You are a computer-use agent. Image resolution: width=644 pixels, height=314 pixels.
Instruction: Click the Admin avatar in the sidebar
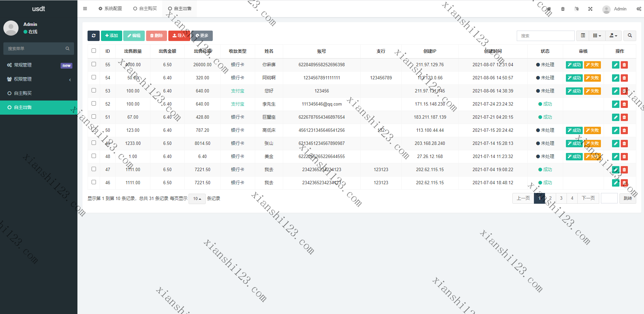click(x=11, y=28)
